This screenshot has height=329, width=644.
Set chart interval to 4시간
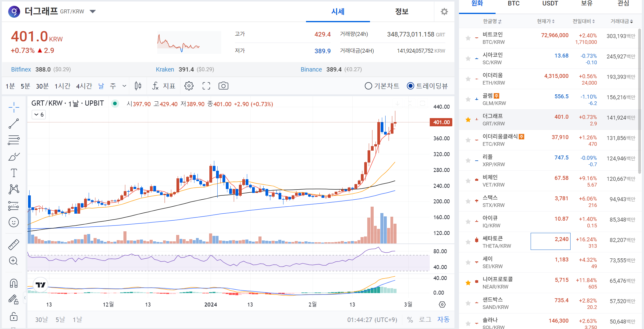(x=84, y=86)
